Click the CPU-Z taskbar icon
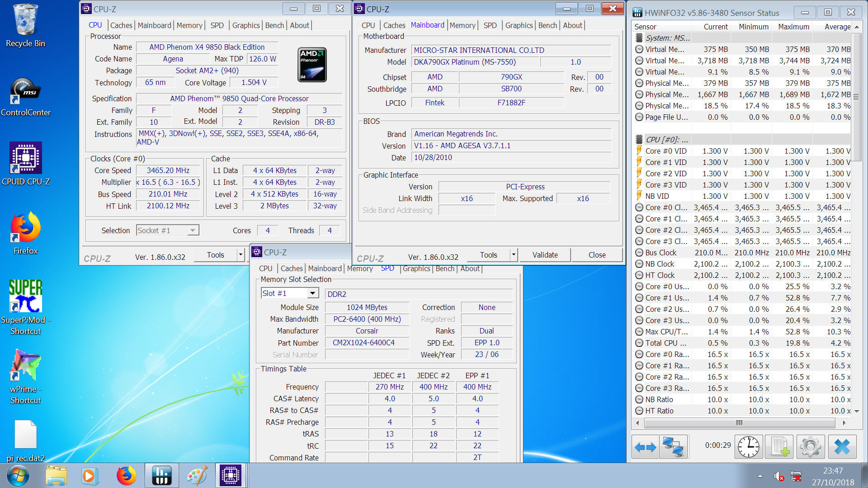Image resolution: width=868 pixels, height=488 pixels. [231, 476]
